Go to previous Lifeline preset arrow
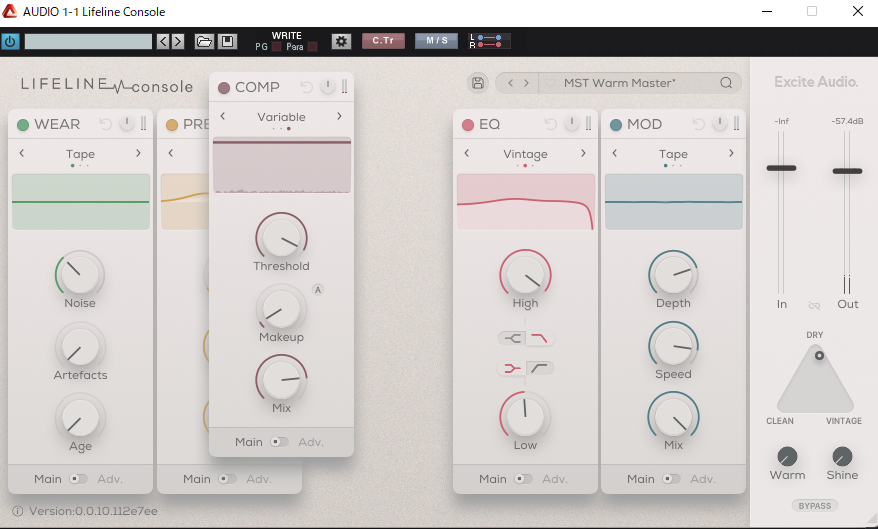 [510, 83]
